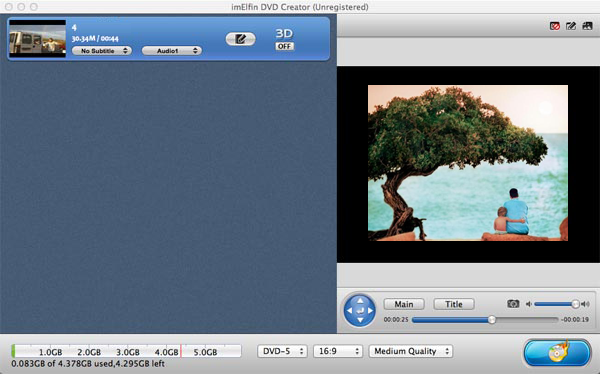Open the No Subtitle dropdown

point(102,51)
